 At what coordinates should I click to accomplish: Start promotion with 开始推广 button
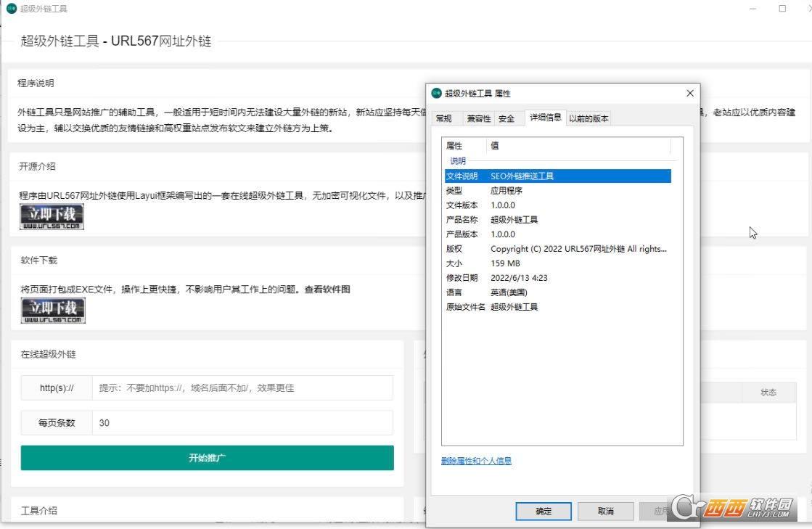(207, 458)
